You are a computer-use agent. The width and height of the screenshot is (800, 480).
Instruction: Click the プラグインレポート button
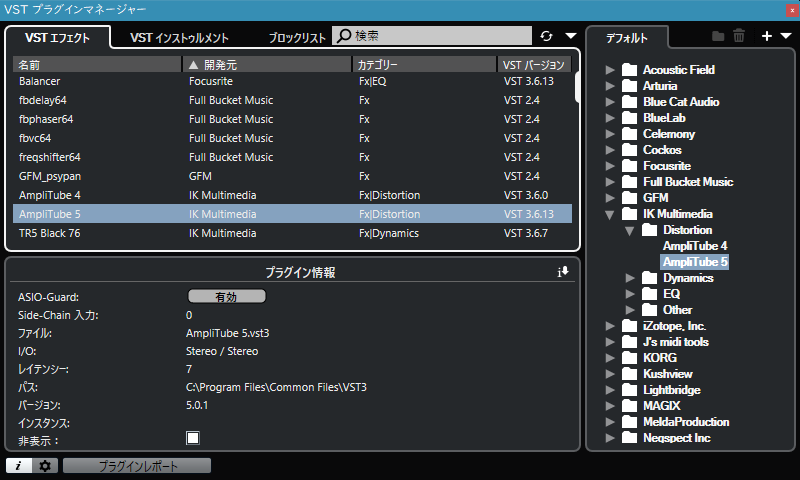[x=137, y=465]
